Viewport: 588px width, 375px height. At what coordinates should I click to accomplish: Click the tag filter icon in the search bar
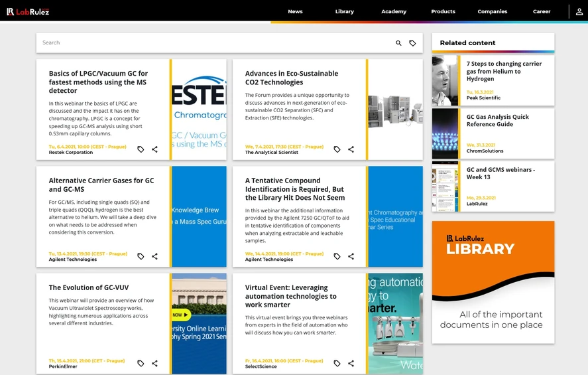tap(412, 43)
